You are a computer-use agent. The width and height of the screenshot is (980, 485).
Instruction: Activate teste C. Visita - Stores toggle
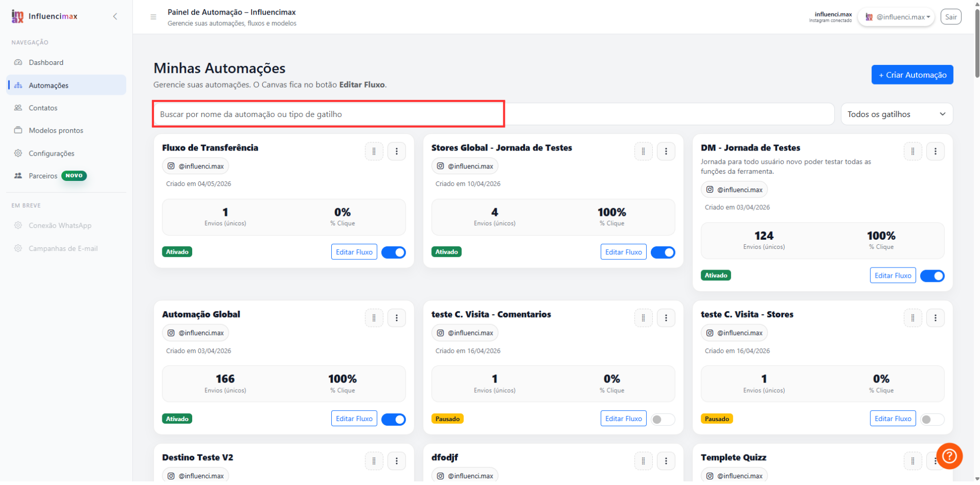[x=933, y=420]
